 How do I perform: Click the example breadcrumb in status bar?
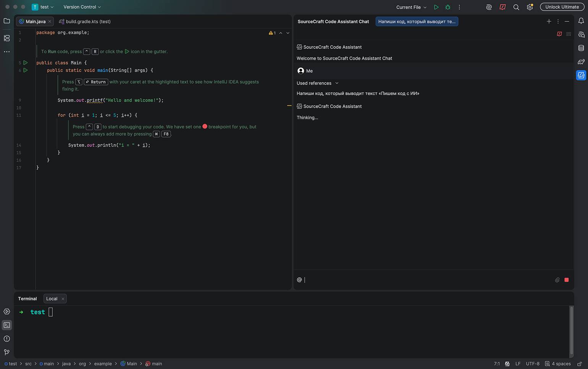(x=103, y=364)
